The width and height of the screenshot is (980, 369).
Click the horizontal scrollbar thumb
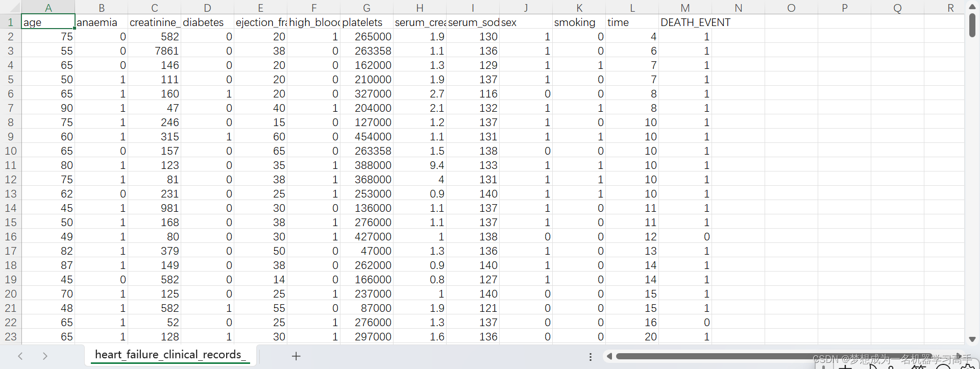(773, 356)
